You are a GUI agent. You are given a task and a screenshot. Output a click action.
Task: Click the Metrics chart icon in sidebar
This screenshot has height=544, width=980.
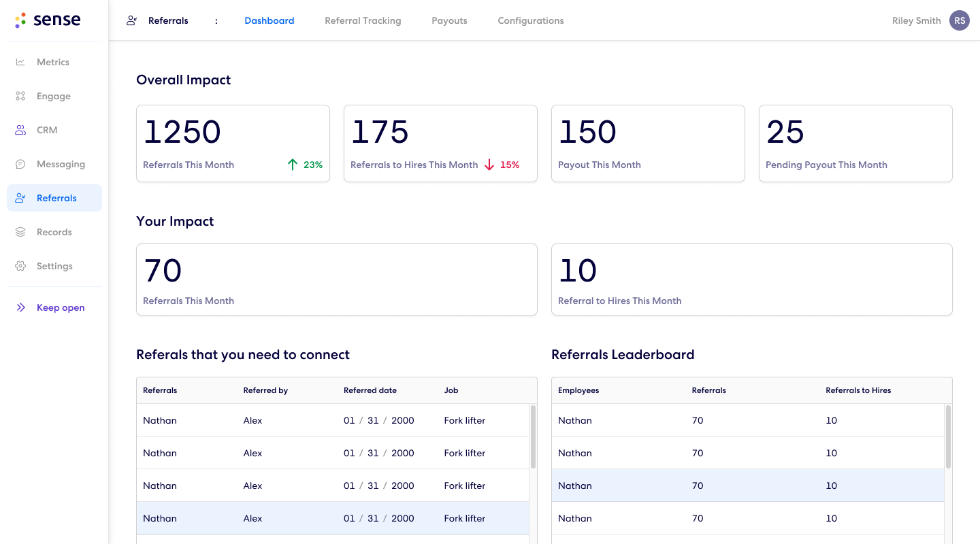pyautogui.click(x=20, y=62)
